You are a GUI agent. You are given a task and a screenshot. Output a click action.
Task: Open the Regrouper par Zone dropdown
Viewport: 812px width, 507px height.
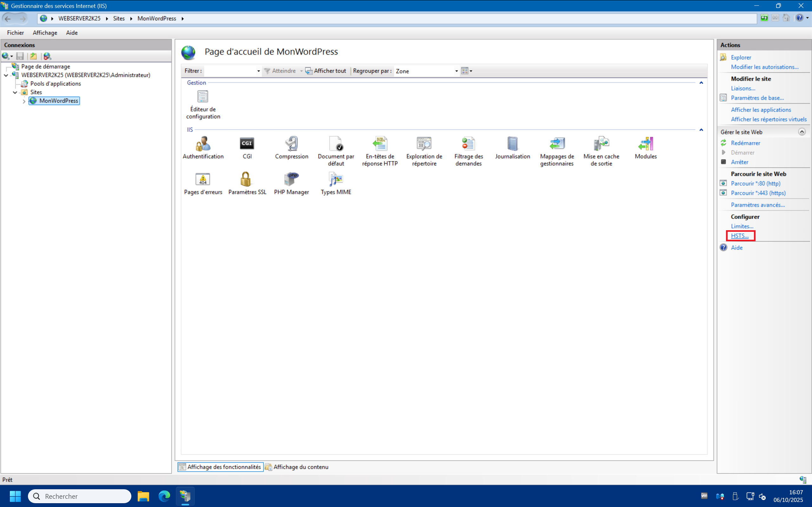coord(456,71)
